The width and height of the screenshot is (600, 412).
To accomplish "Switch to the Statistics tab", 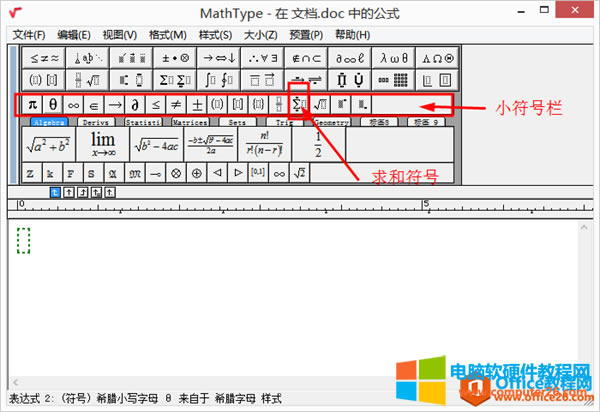I will click(x=143, y=122).
